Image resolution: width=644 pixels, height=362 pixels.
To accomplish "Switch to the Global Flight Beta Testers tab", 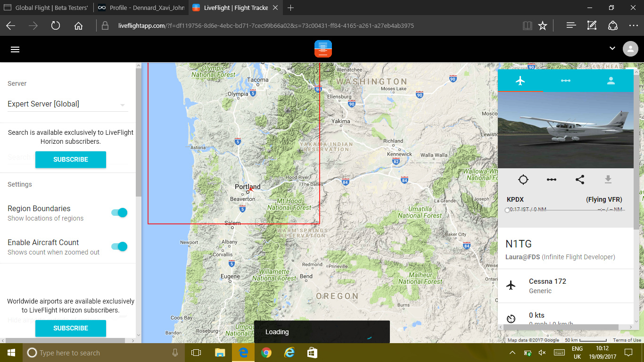I will click(46, 8).
